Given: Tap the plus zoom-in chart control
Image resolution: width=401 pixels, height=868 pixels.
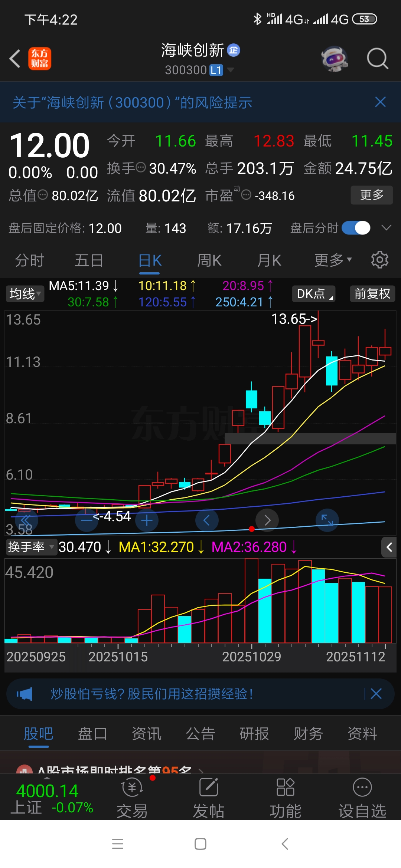Looking at the screenshot, I should 147,520.
